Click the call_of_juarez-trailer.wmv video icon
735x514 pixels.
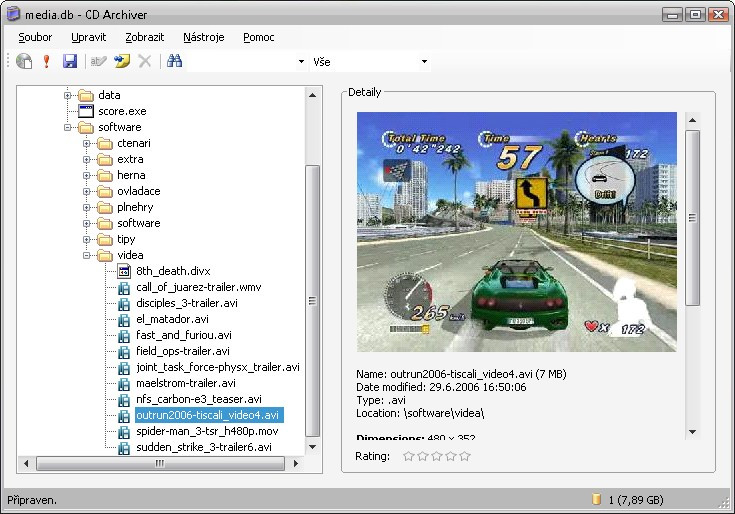pyautogui.click(x=124, y=287)
